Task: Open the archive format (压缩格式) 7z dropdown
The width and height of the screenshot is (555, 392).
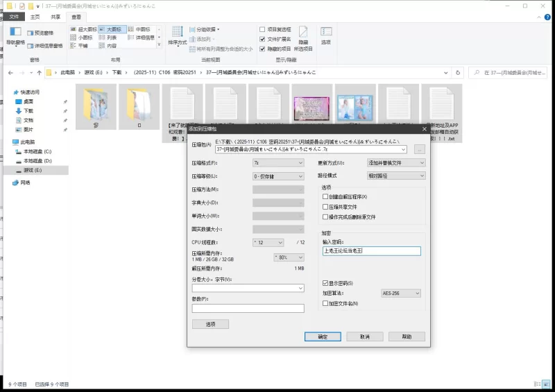Action: click(x=278, y=162)
